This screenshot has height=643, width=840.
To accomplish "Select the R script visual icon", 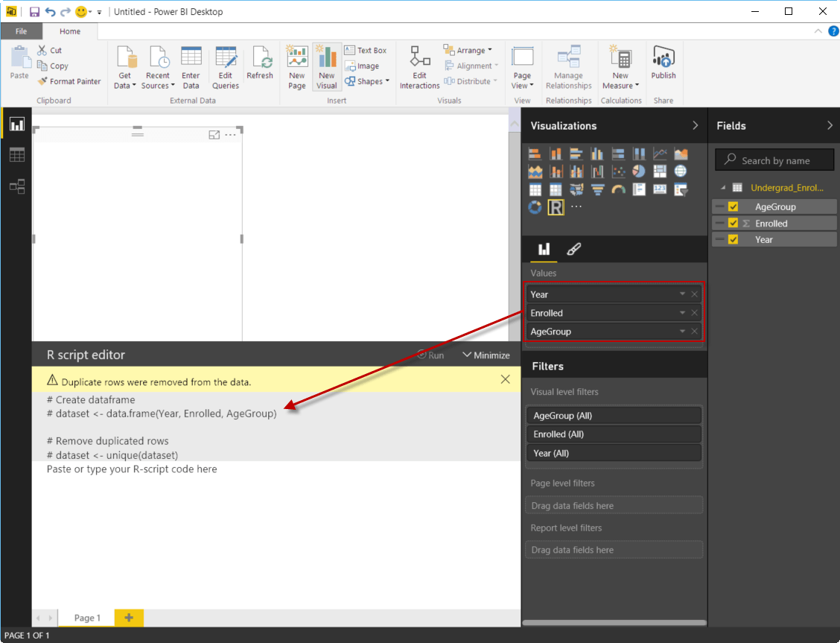I will (x=556, y=207).
